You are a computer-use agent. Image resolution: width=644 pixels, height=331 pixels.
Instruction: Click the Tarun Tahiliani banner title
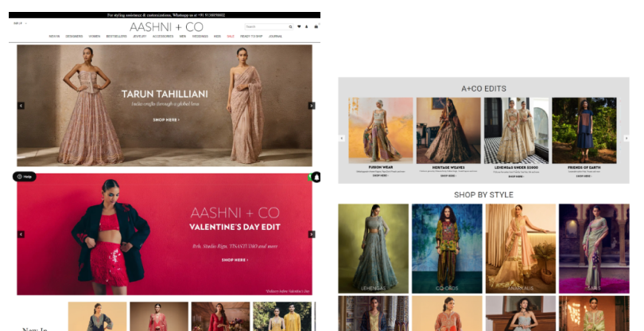(x=165, y=94)
